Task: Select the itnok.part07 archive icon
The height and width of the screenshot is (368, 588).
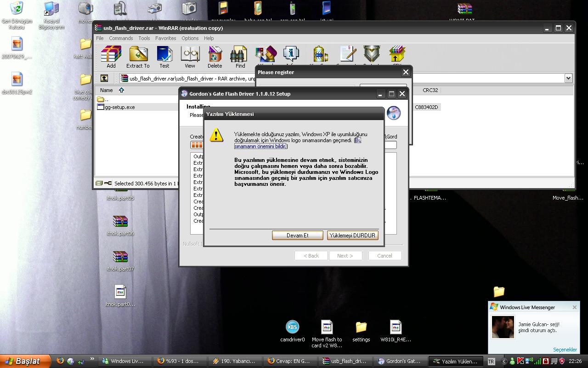Action: coord(120,261)
